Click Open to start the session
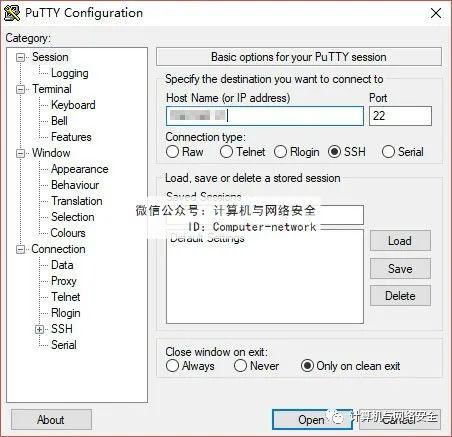Image resolution: width=452 pixels, height=437 pixels. coord(312,420)
